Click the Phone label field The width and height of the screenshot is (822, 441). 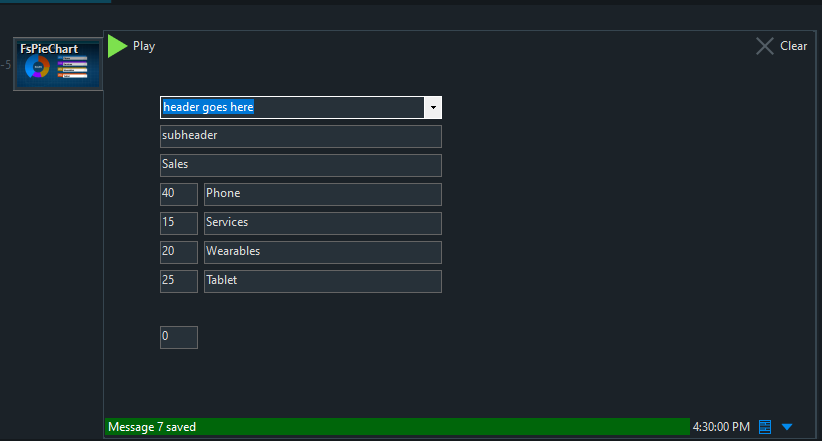coord(322,194)
